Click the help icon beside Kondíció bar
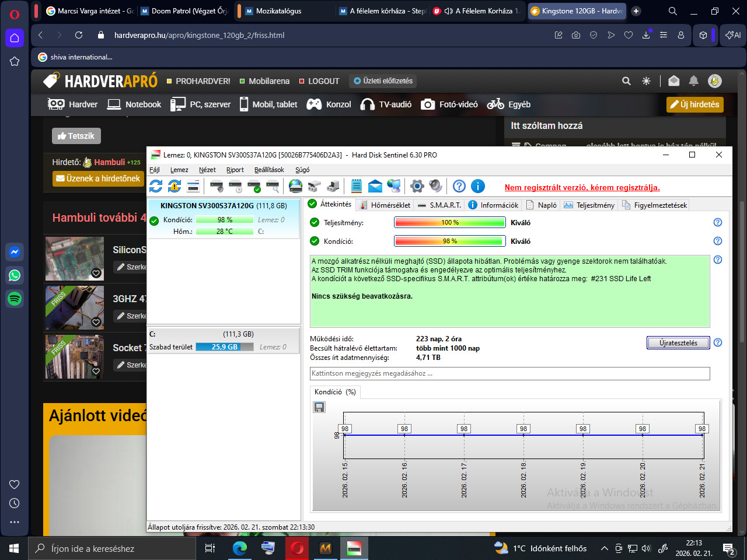The image size is (747, 560). click(718, 241)
